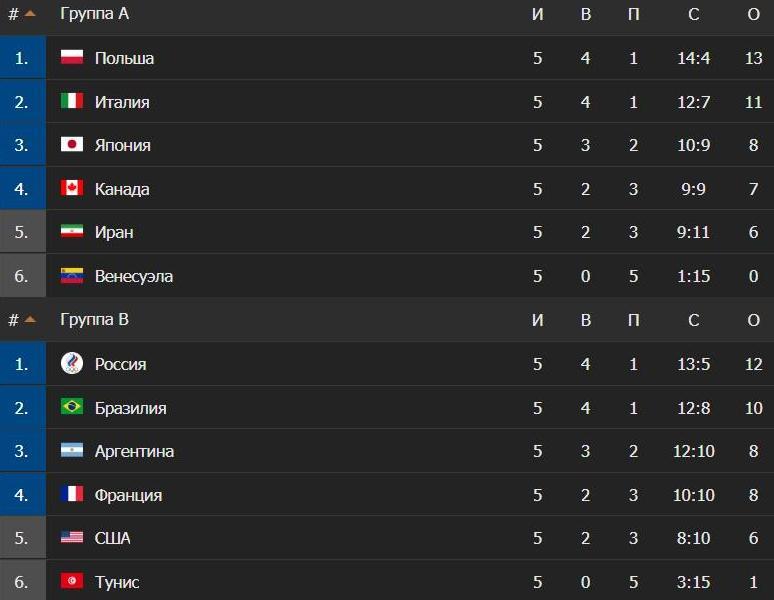Image resolution: width=774 pixels, height=600 pixels.
Task: Click the Italy flag icon
Action: pyautogui.click(x=72, y=101)
